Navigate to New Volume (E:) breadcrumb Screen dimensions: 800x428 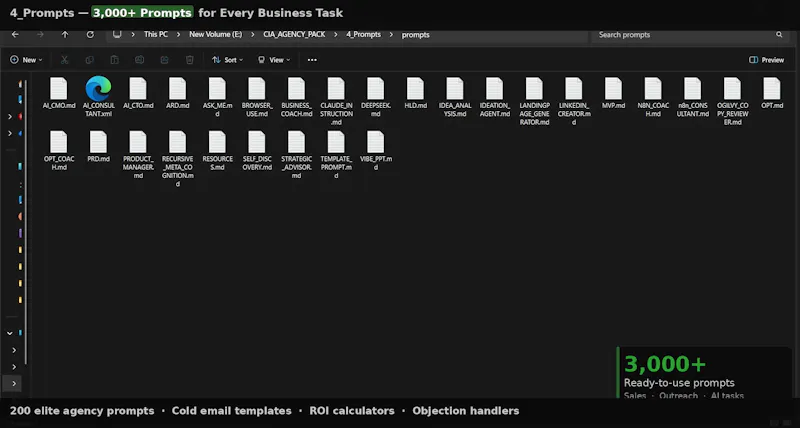point(215,35)
